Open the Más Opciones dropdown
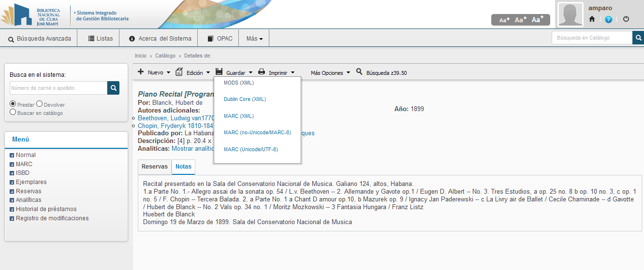 (x=330, y=73)
